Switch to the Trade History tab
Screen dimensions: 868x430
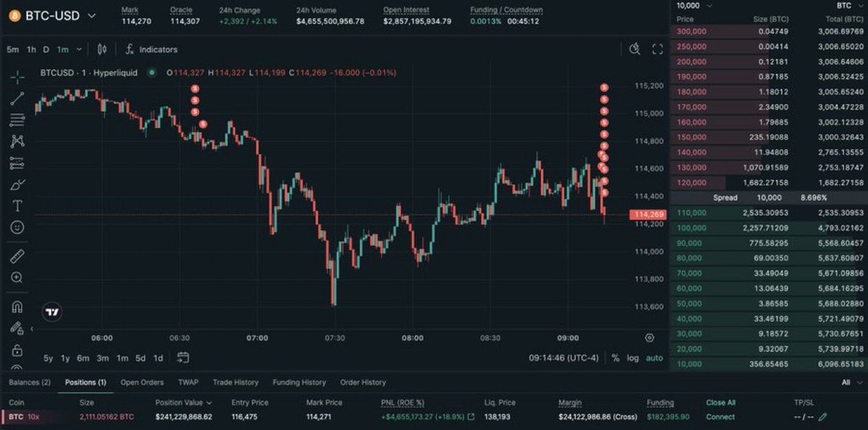point(235,382)
